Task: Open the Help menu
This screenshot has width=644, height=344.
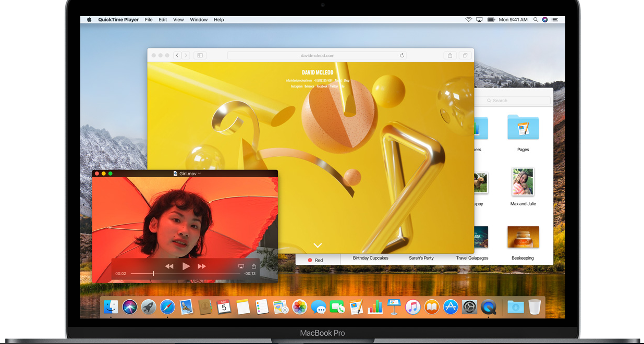Action: click(219, 20)
